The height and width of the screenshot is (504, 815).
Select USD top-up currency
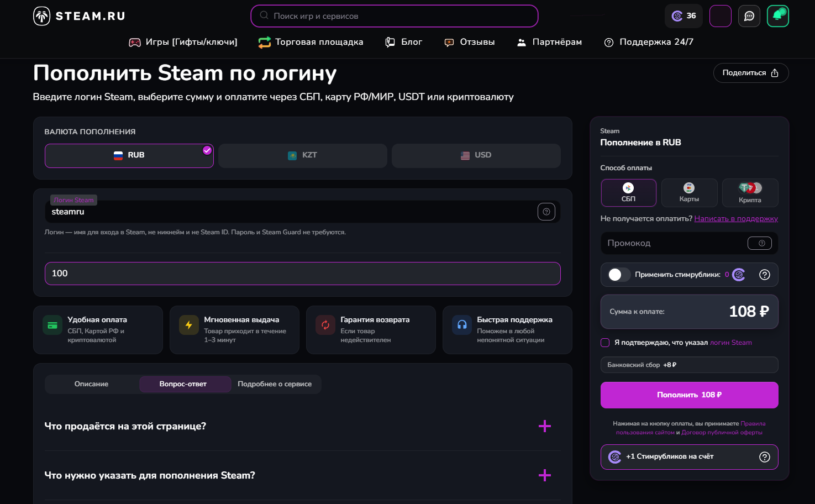pos(476,156)
